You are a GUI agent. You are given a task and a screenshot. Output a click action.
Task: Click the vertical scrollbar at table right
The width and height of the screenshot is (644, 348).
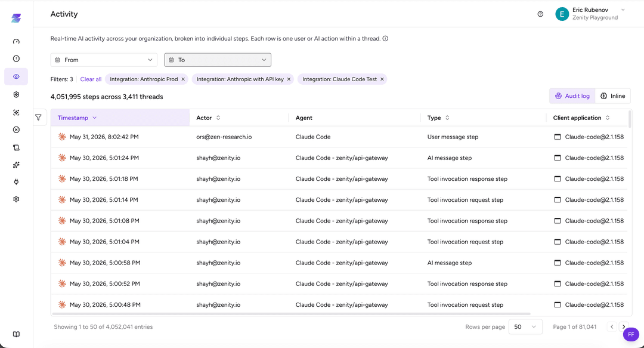click(629, 119)
